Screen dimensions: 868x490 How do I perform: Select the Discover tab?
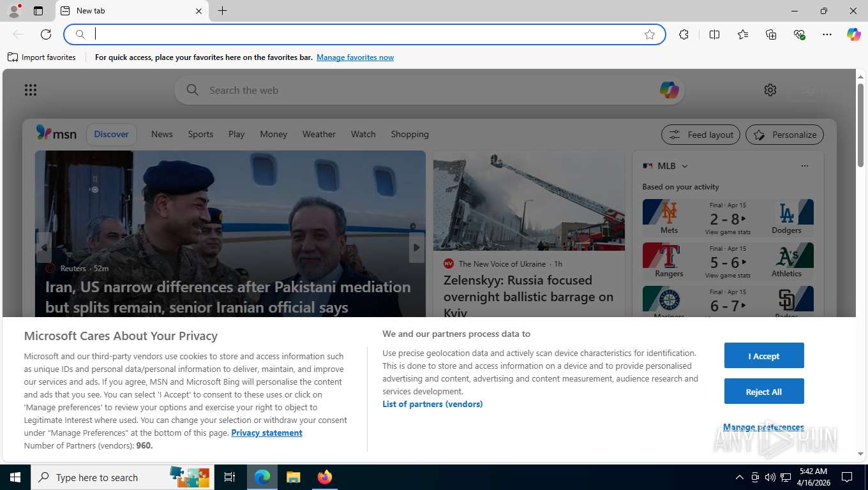click(112, 134)
